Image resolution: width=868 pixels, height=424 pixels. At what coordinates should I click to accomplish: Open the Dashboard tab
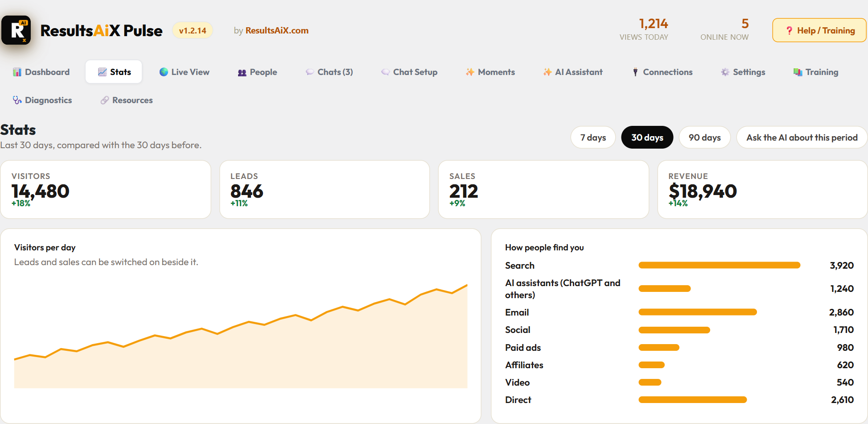[x=41, y=72]
